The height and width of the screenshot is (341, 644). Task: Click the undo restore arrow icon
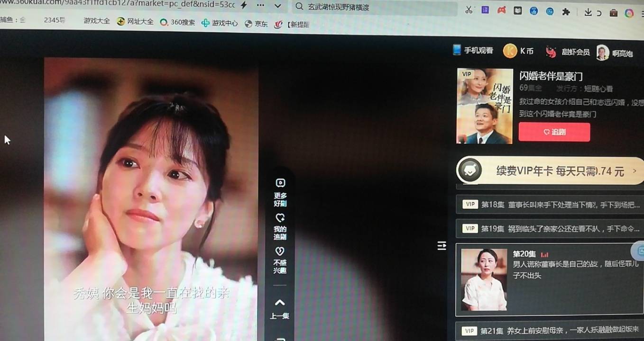599,13
